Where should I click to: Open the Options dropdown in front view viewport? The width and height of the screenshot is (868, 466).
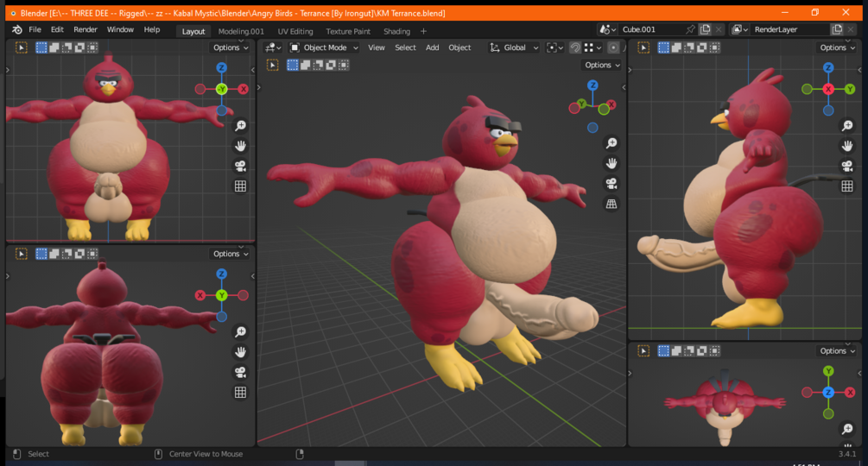point(231,47)
